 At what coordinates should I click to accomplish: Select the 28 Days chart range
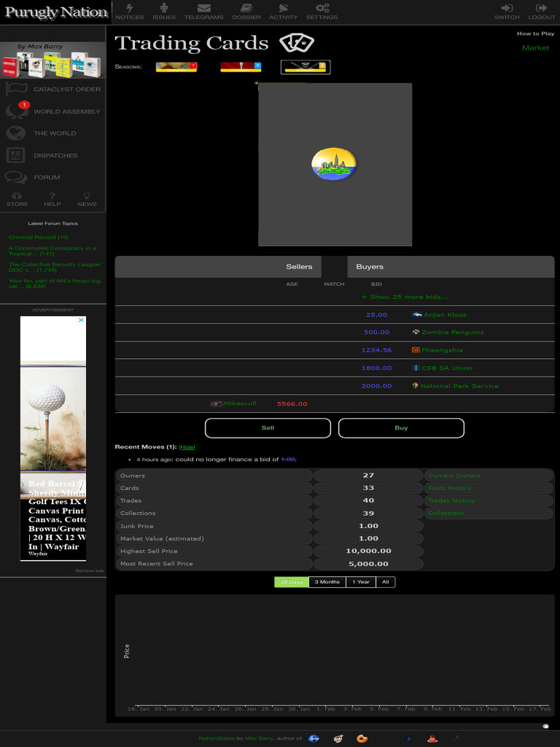pyautogui.click(x=292, y=581)
